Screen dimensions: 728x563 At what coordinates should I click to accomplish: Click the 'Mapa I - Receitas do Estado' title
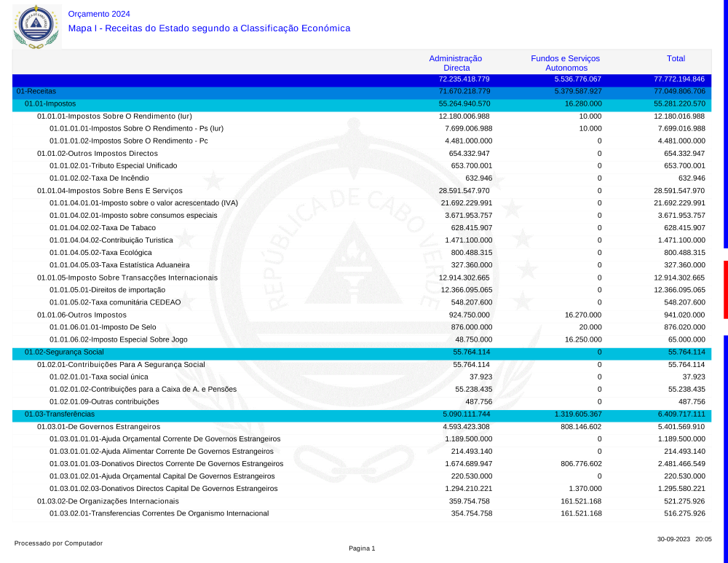tap(209, 28)
